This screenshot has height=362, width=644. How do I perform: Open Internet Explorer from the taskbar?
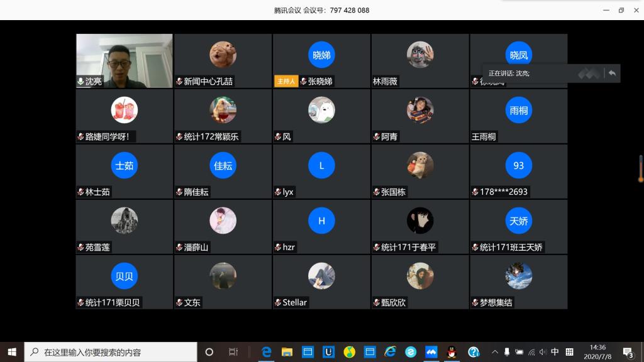click(x=390, y=352)
